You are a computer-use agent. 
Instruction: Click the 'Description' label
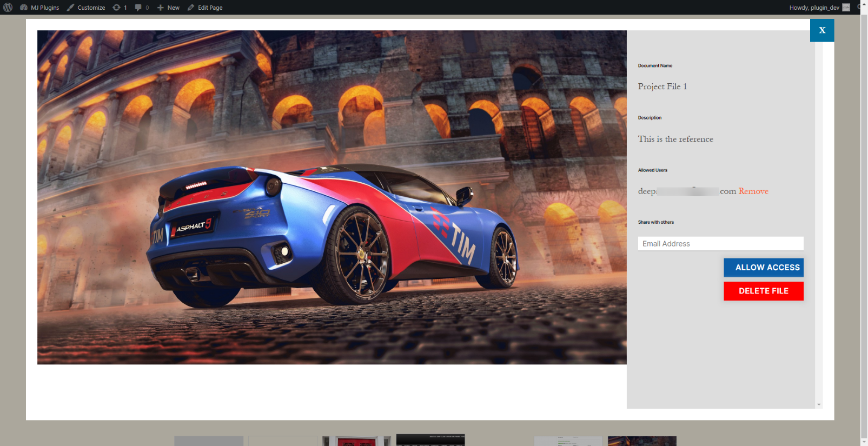(650, 118)
